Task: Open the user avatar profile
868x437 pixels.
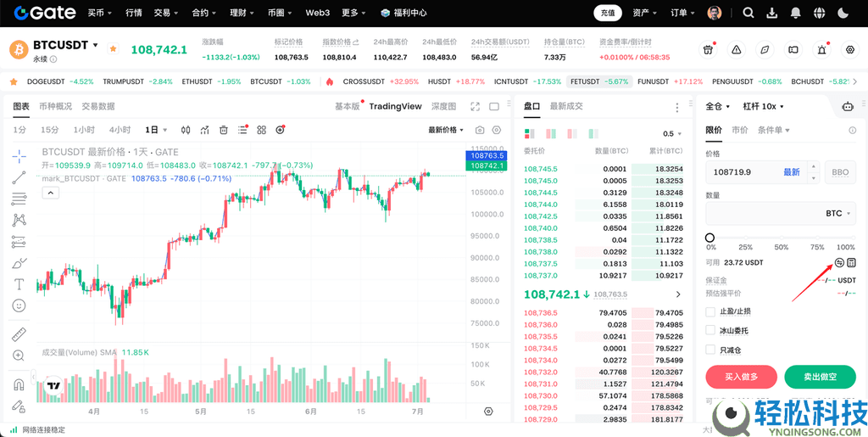Action: coord(715,13)
